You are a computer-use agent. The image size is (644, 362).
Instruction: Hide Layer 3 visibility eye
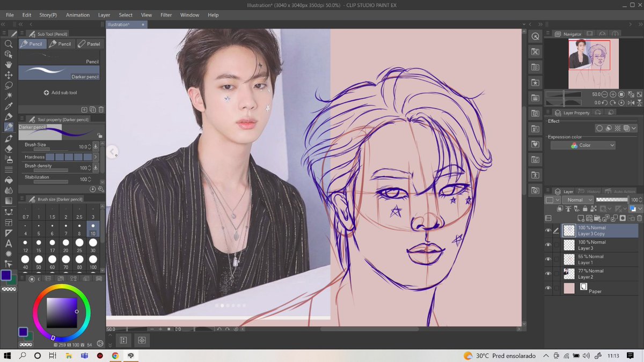coord(548,245)
